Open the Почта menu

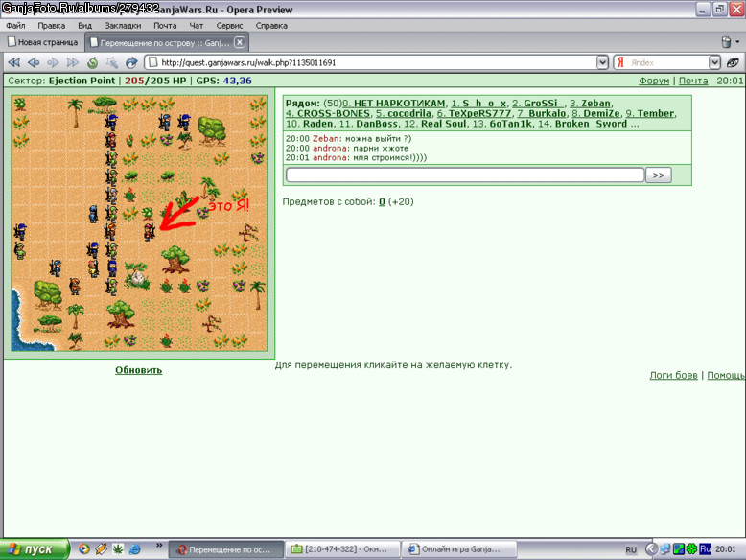click(x=165, y=26)
